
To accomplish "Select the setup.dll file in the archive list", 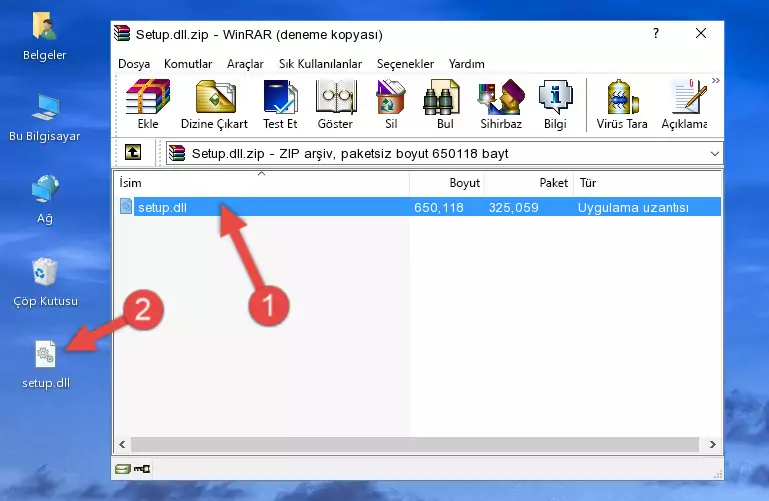I will coord(419,207).
